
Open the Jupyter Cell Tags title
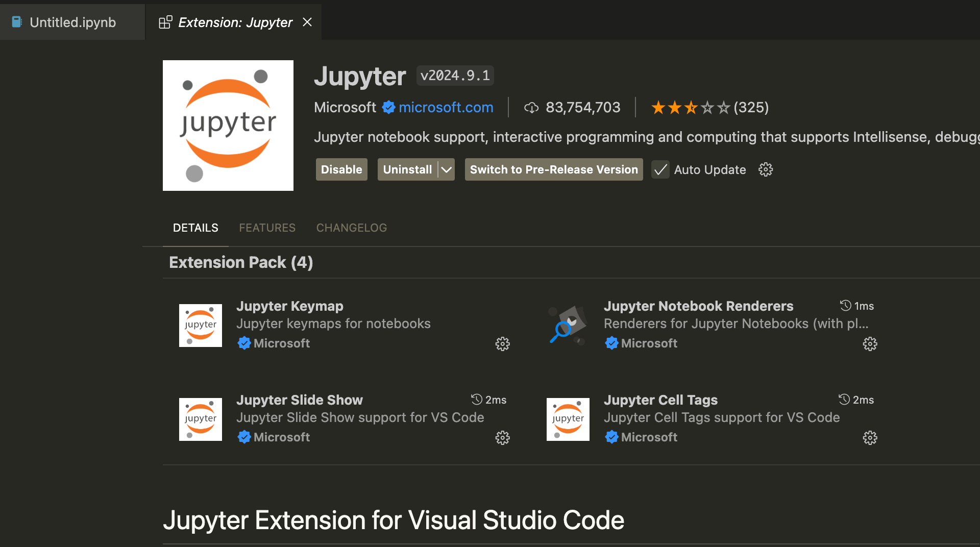click(660, 400)
